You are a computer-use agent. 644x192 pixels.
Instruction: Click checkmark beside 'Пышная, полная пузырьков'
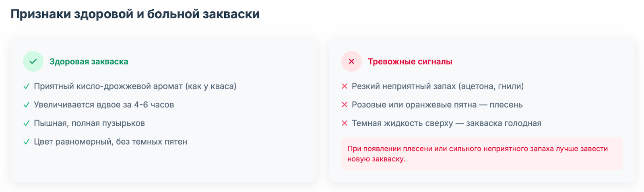tap(26, 123)
